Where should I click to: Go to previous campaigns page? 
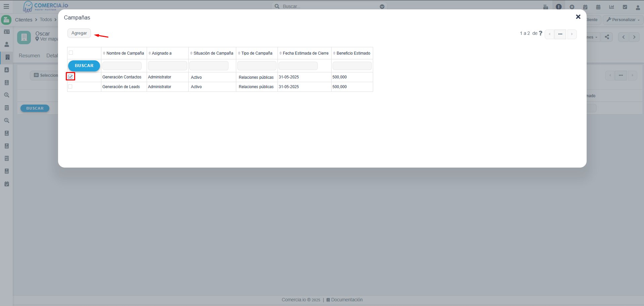tap(549, 34)
